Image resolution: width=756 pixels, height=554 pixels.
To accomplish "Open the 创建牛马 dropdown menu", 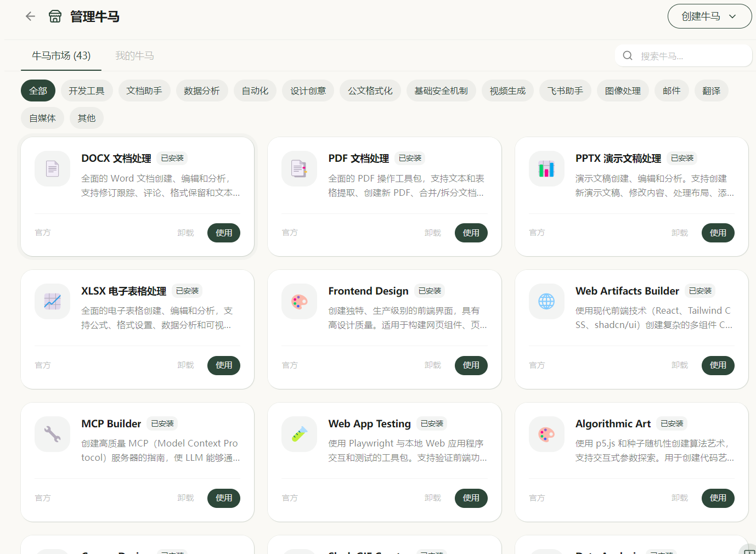I will pos(709,16).
